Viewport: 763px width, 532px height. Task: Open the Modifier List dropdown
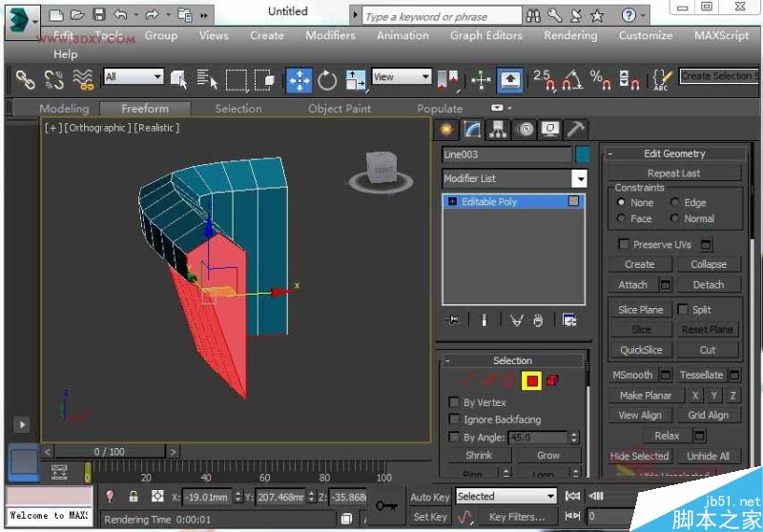pos(579,178)
